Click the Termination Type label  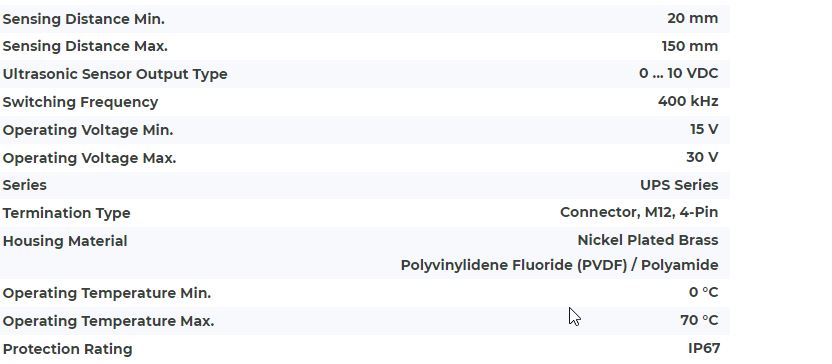[x=66, y=213]
